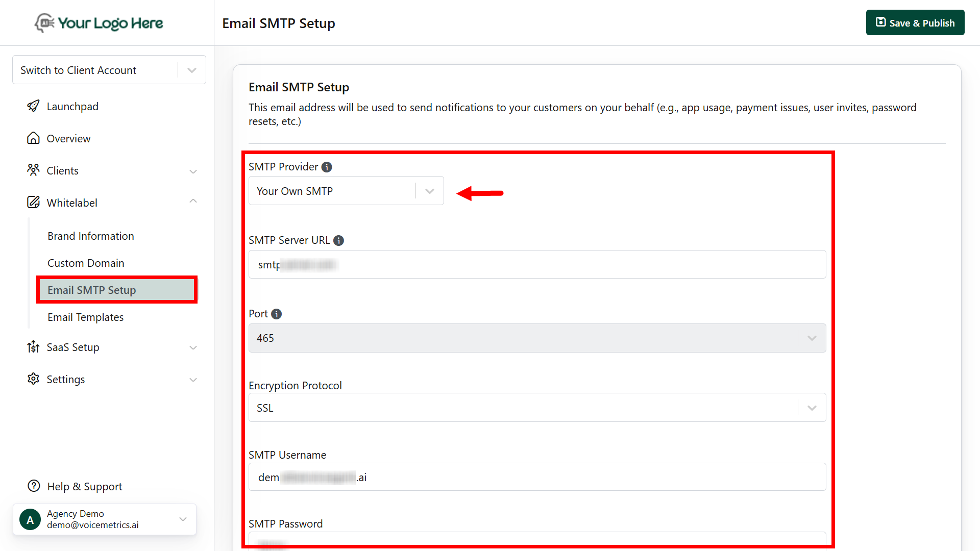The width and height of the screenshot is (980, 551).
Task: View the SMTP Provider info tooltip icon
Action: (326, 166)
